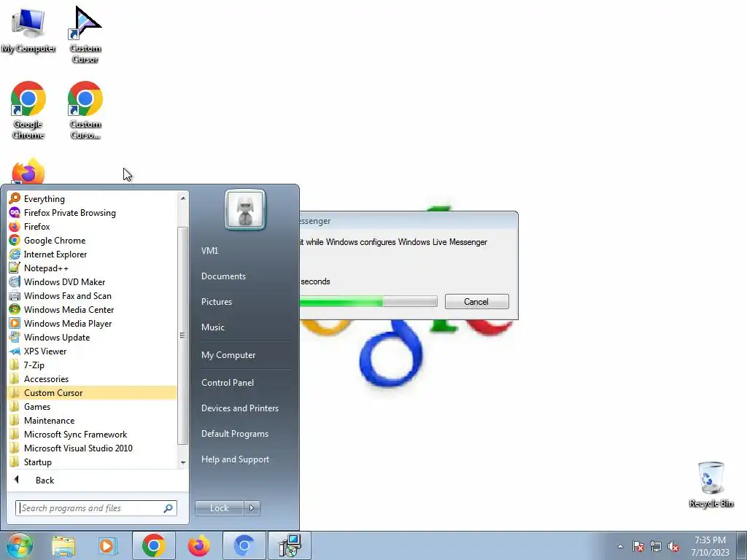Expand the Microsoft Sync Framework folder
The height and width of the screenshot is (560, 747).
point(93,434)
